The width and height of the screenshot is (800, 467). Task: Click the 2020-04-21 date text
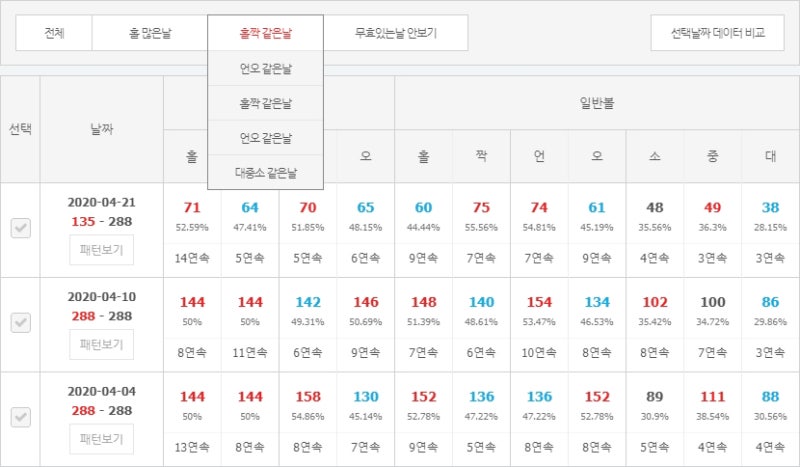tap(101, 202)
